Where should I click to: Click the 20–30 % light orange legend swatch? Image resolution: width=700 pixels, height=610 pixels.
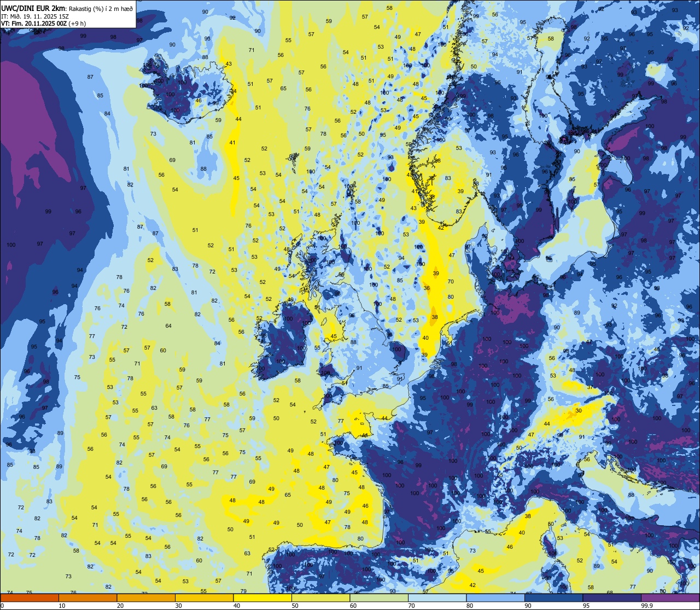pos(146,597)
